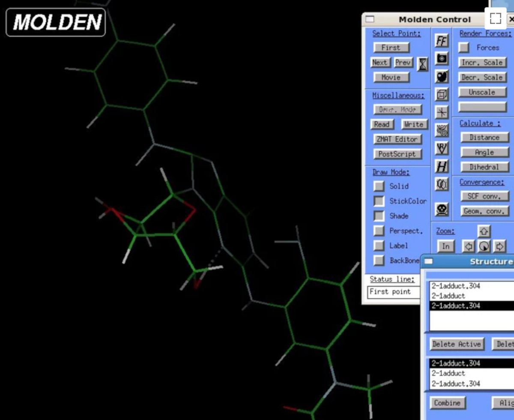Click the up arrow in Zoom section

484,231
